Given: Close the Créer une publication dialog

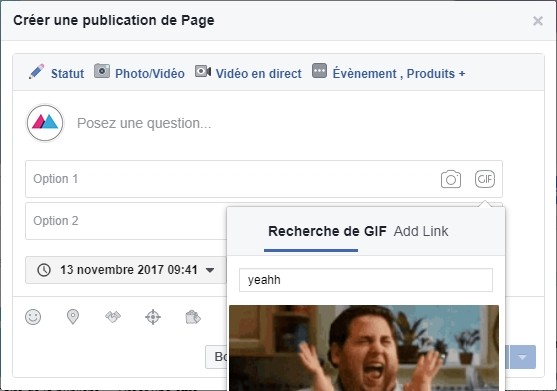Looking at the screenshot, I should [x=538, y=21].
